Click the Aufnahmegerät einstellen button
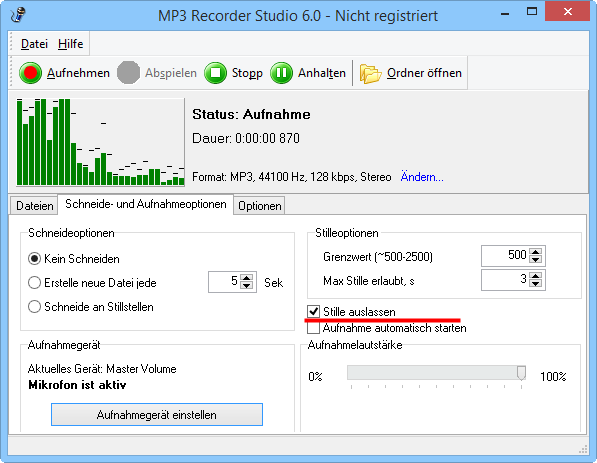This screenshot has width=597, height=463. click(x=157, y=415)
